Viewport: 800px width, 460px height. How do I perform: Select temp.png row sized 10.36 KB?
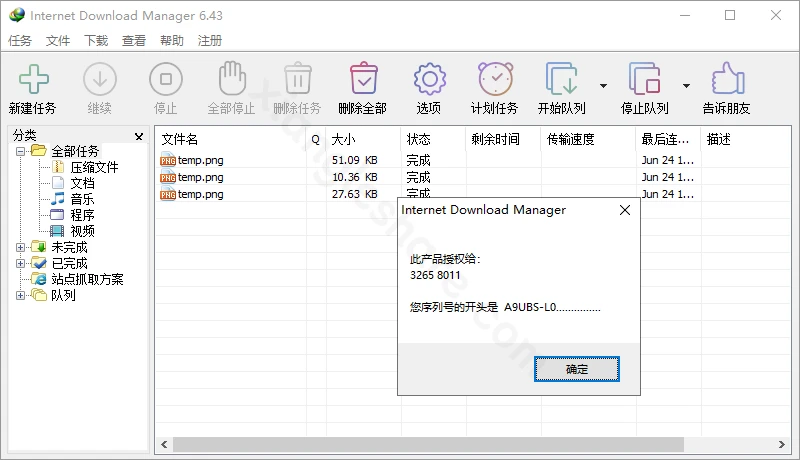tap(473, 177)
